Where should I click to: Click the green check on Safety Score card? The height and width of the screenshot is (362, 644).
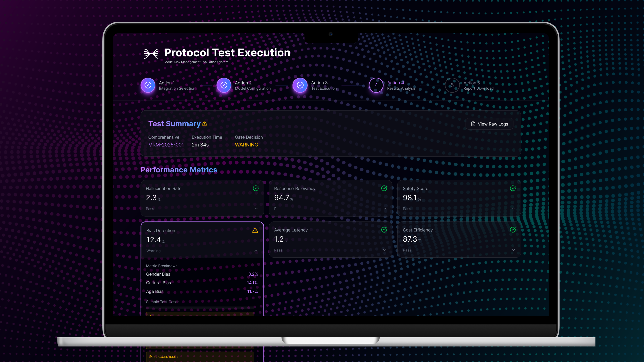[x=513, y=188]
